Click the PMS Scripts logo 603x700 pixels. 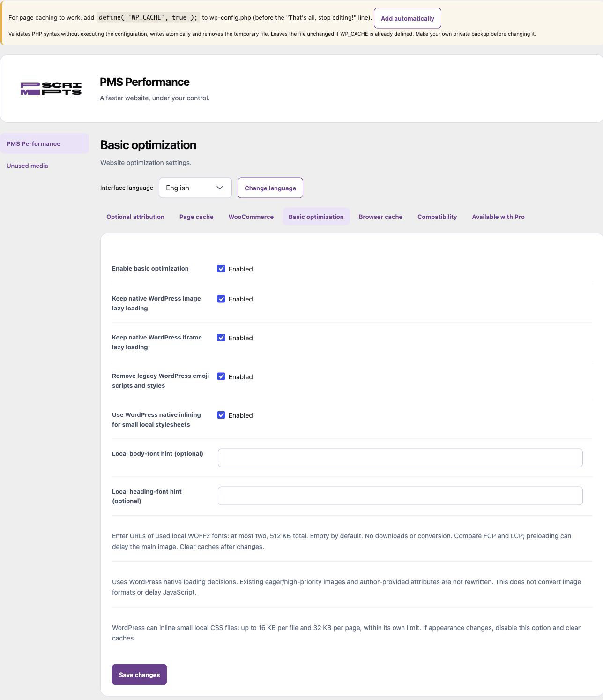(51, 89)
